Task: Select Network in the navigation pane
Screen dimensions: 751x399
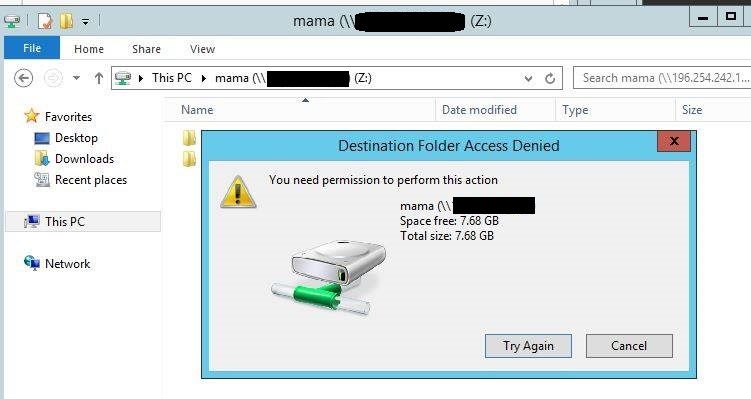Action: [x=57, y=263]
